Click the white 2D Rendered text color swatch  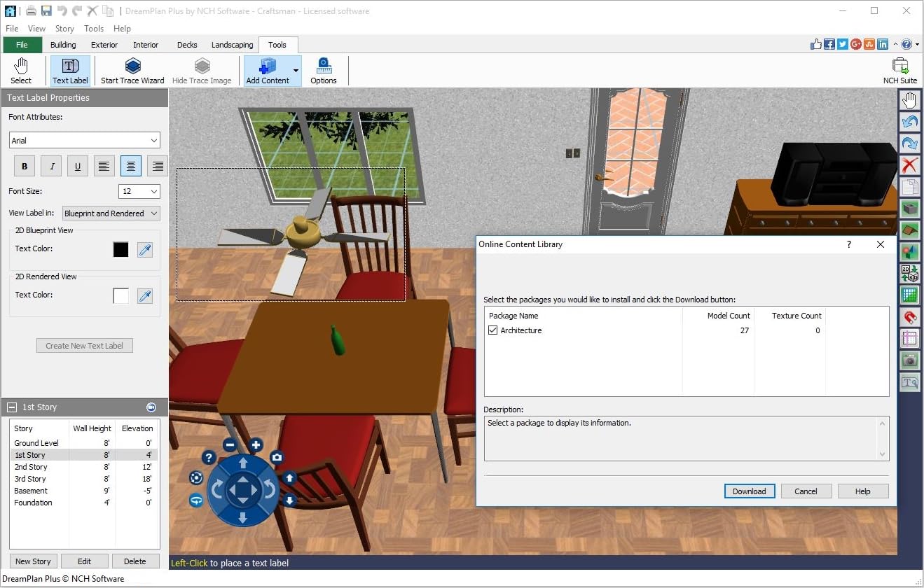(x=121, y=295)
